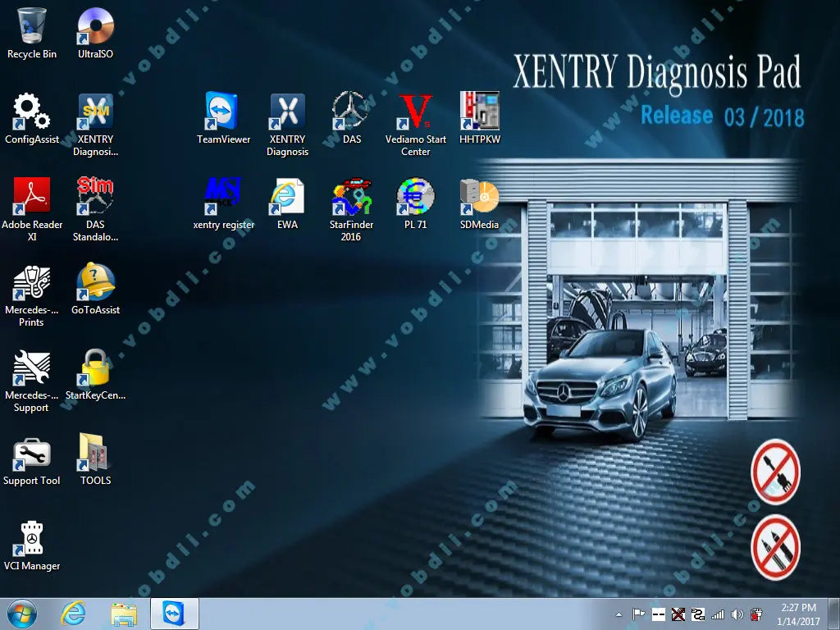The height and width of the screenshot is (630, 840).
Task: Open TeamViewer from the taskbar
Action: point(174,614)
